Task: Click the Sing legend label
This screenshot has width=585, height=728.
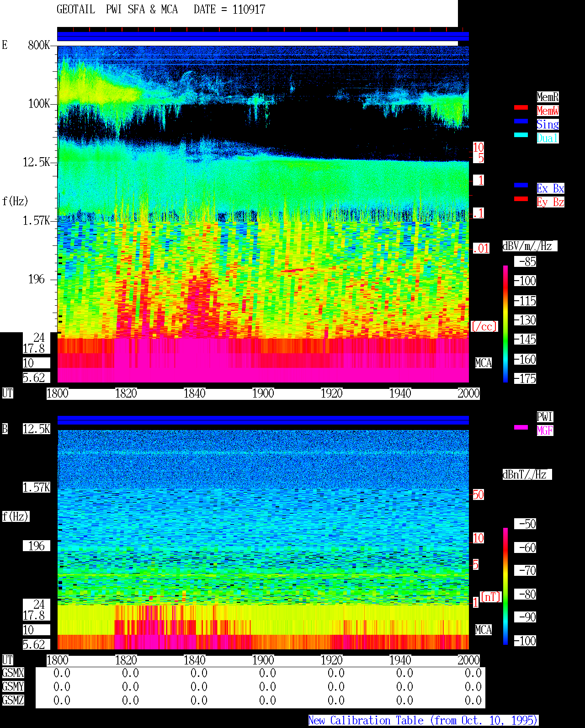Action: coord(548,124)
